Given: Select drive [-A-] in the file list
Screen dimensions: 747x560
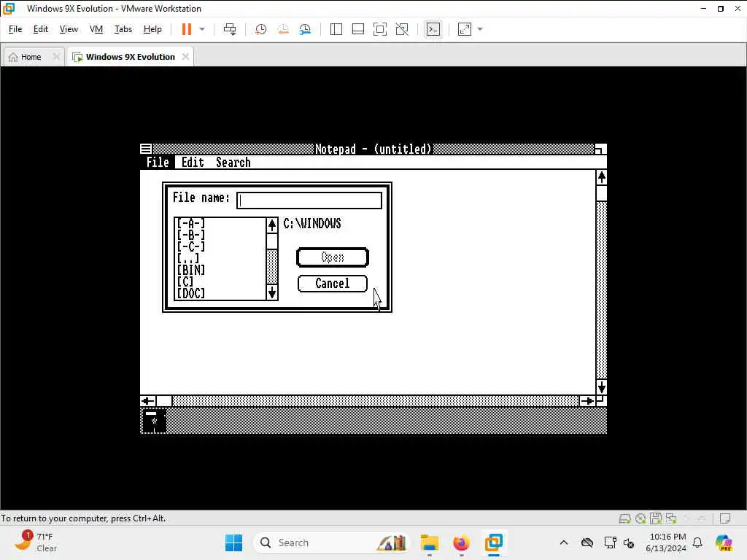Looking at the screenshot, I should pos(190,223).
